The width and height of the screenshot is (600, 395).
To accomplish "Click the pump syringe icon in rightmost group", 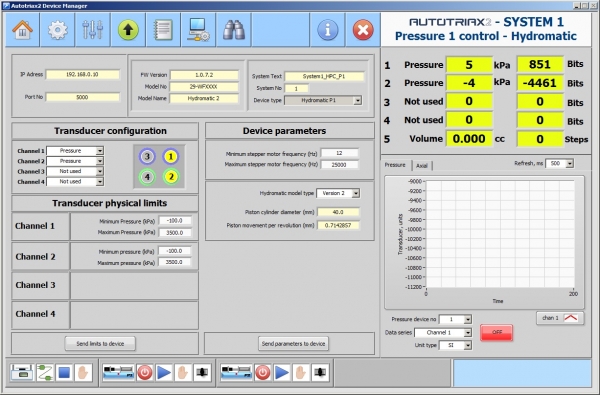I will [236, 372].
